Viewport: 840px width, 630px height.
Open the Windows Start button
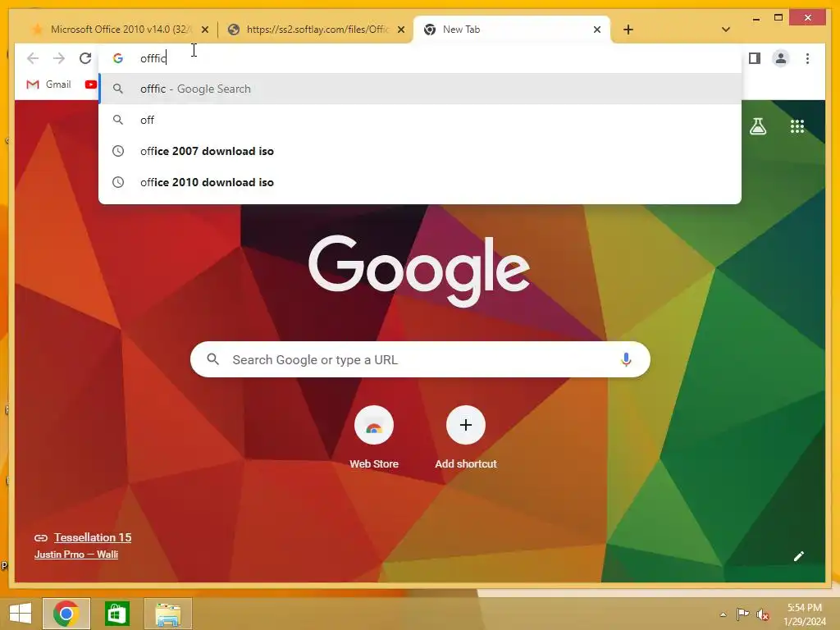[21, 614]
